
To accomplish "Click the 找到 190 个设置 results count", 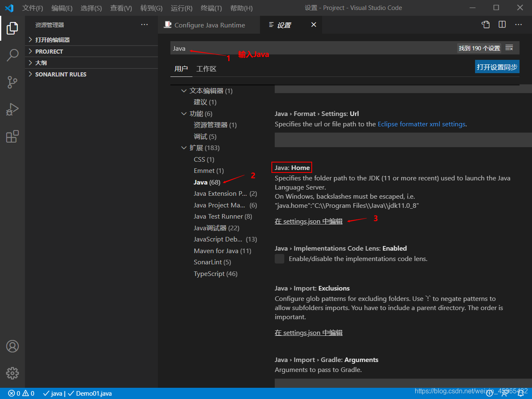I will pyautogui.click(x=479, y=48).
